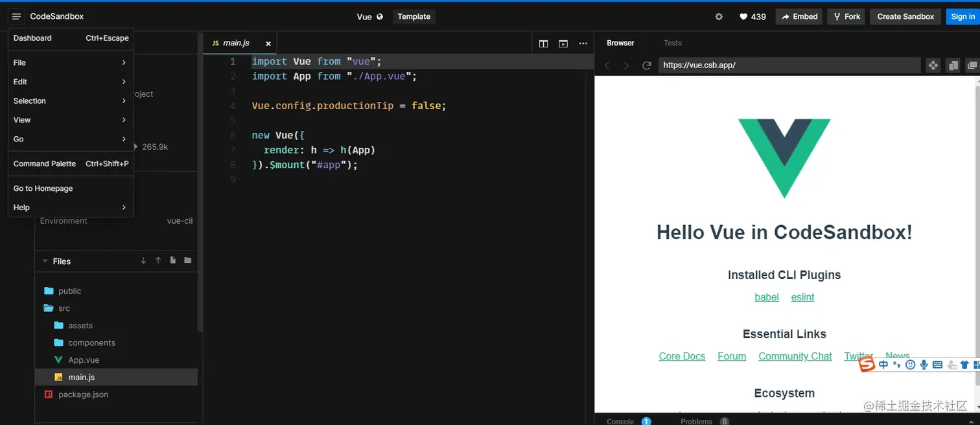Screen dimensions: 980x425
Task: Like the sandbox with heart 439
Action: pyautogui.click(x=753, y=17)
